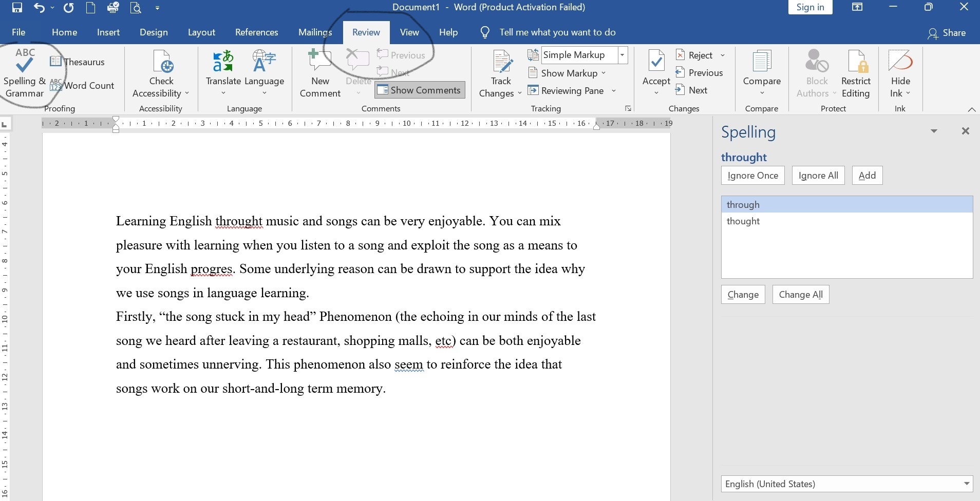Open Restrict Editing pane
The width and height of the screenshot is (980, 501).
pos(856,73)
